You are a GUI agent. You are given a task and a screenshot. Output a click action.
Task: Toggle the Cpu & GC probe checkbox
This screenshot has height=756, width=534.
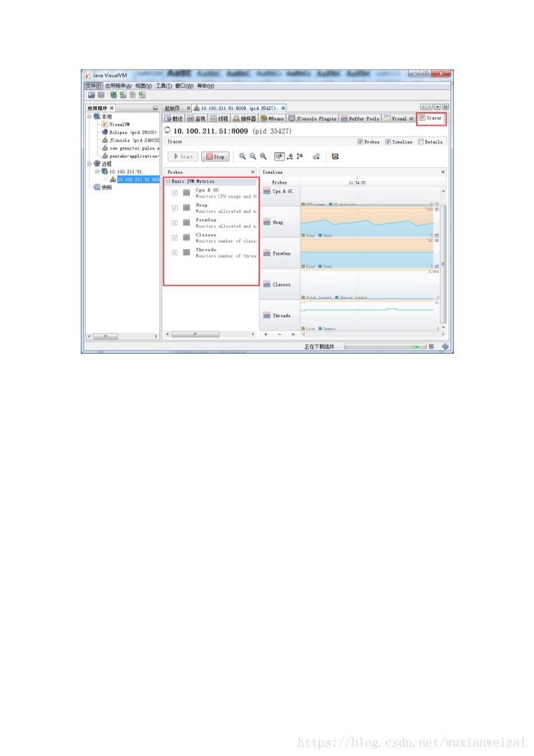pyautogui.click(x=174, y=193)
